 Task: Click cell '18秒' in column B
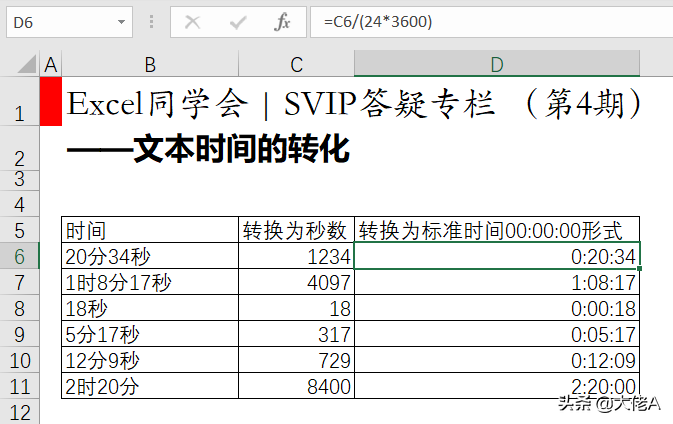(150, 308)
